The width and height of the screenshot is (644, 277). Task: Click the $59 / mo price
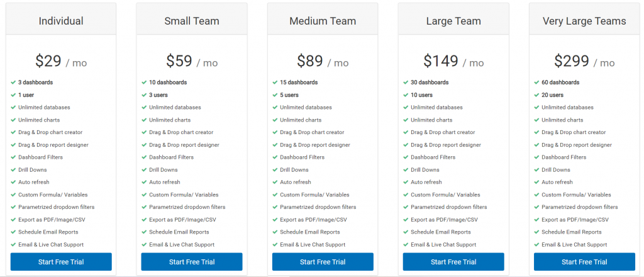tap(192, 61)
